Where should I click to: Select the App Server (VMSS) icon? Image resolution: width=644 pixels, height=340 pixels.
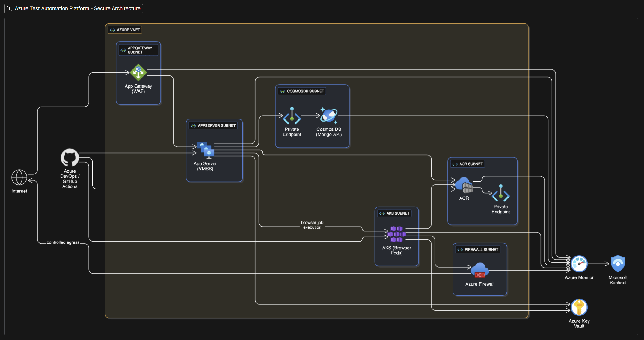point(206,150)
